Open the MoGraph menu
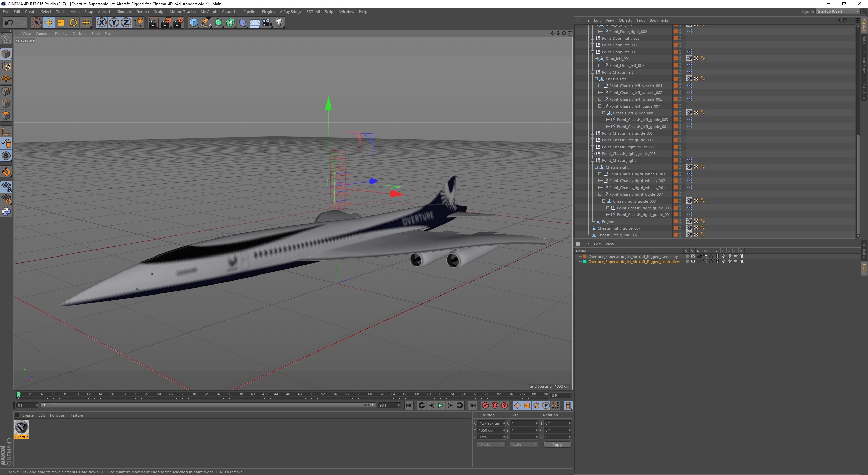 [209, 12]
